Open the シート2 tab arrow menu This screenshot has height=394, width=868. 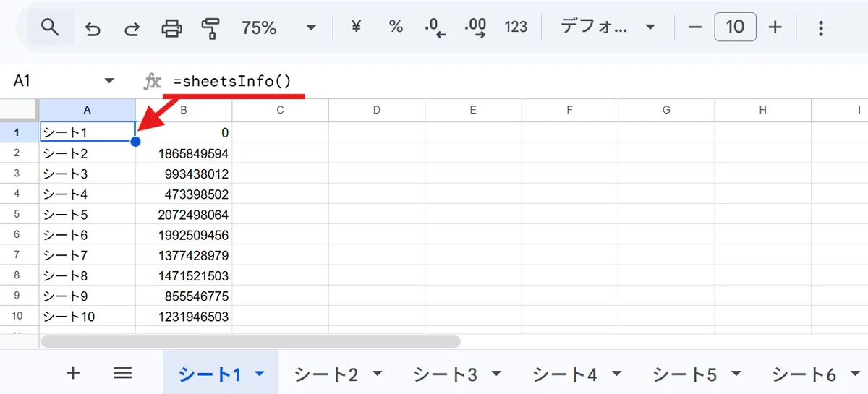point(377,374)
